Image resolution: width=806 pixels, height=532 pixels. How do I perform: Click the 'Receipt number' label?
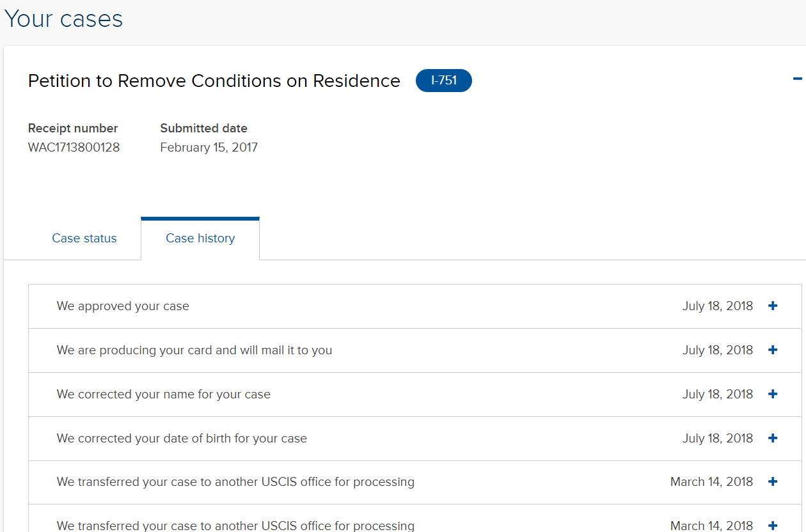click(x=73, y=129)
